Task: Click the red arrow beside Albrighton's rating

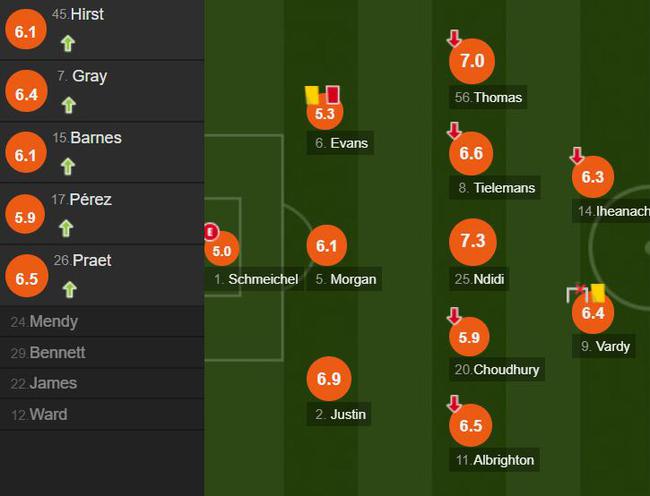Action: 454,404
